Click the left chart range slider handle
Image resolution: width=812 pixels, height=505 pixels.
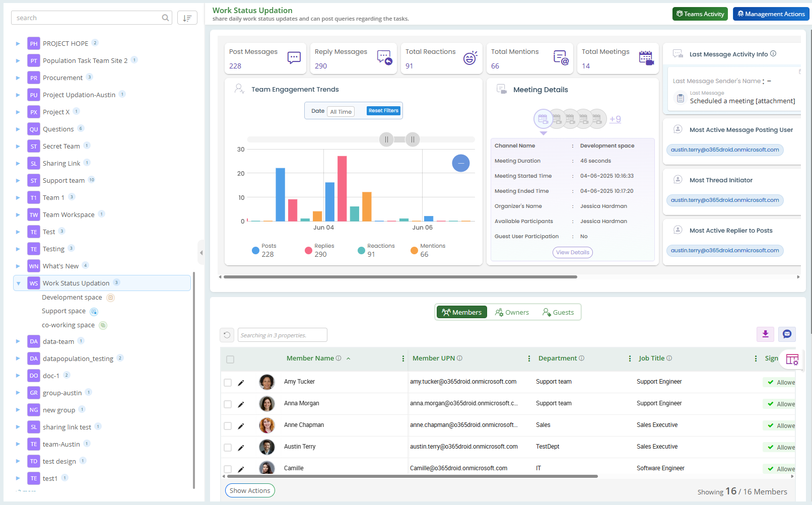(x=386, y=139)
